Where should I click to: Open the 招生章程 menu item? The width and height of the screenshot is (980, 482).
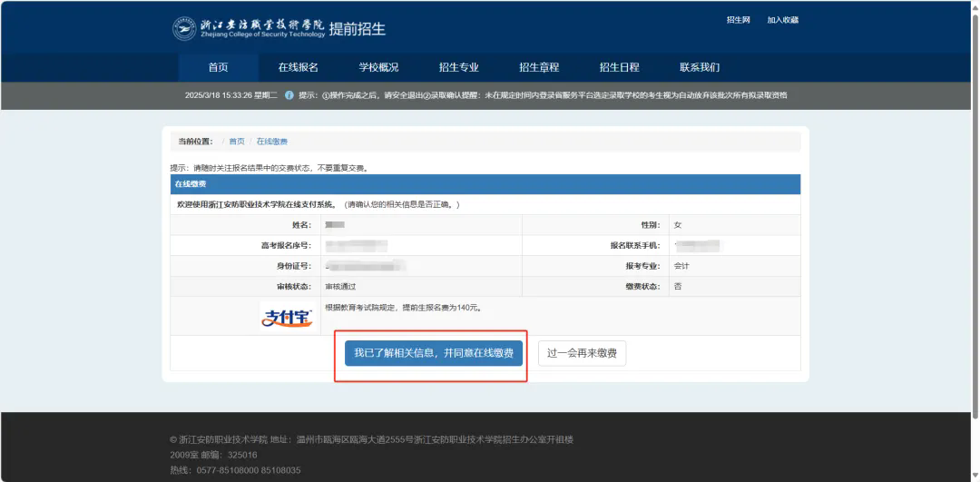click(539, 67)
